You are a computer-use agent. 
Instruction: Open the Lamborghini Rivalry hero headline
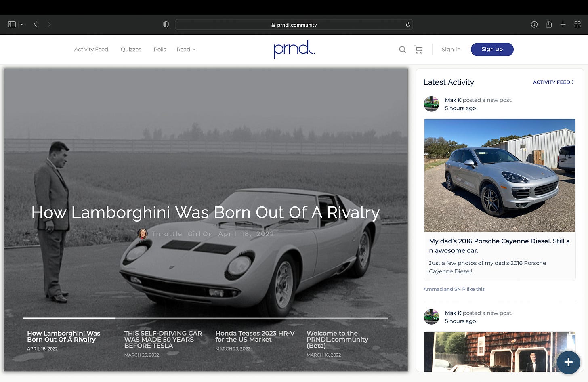[x=206, y=212]
